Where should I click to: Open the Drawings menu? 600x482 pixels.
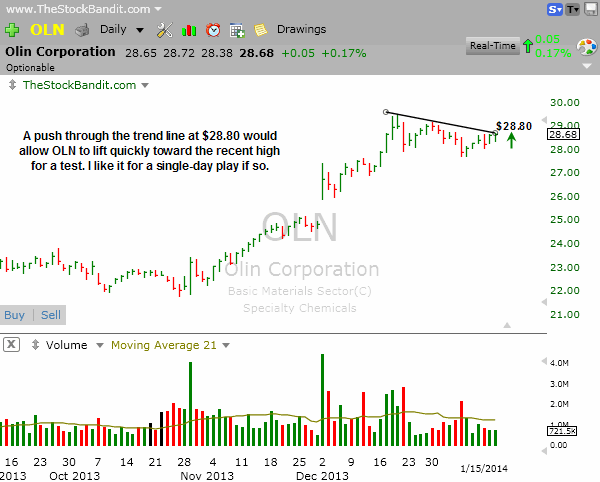pyautogui.click(x=302, y=29)
